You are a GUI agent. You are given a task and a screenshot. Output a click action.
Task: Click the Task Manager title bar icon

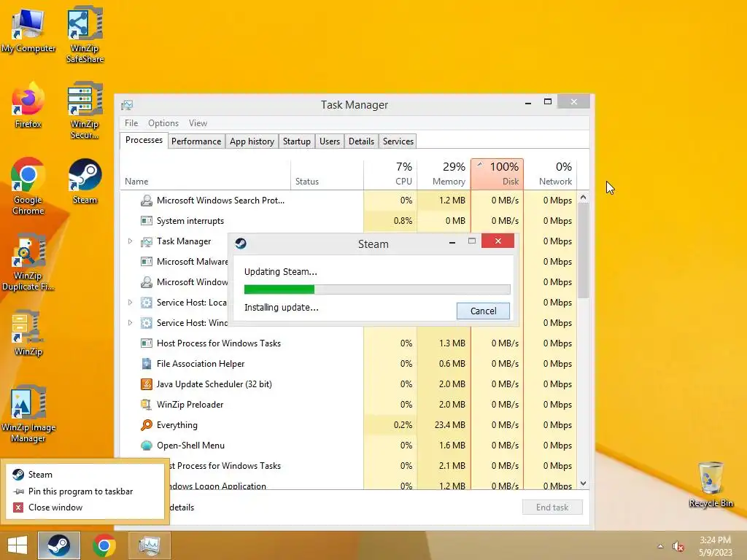127,105
